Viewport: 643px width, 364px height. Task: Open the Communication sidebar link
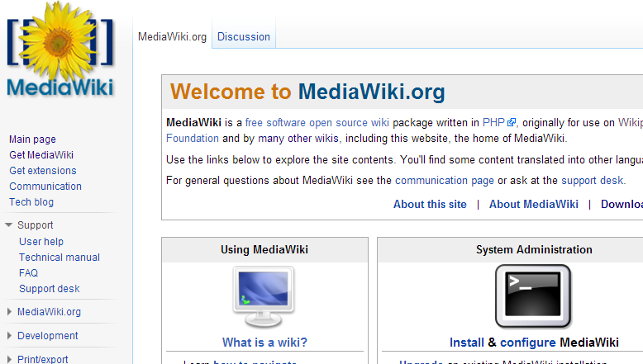click(x=45, y=187)
